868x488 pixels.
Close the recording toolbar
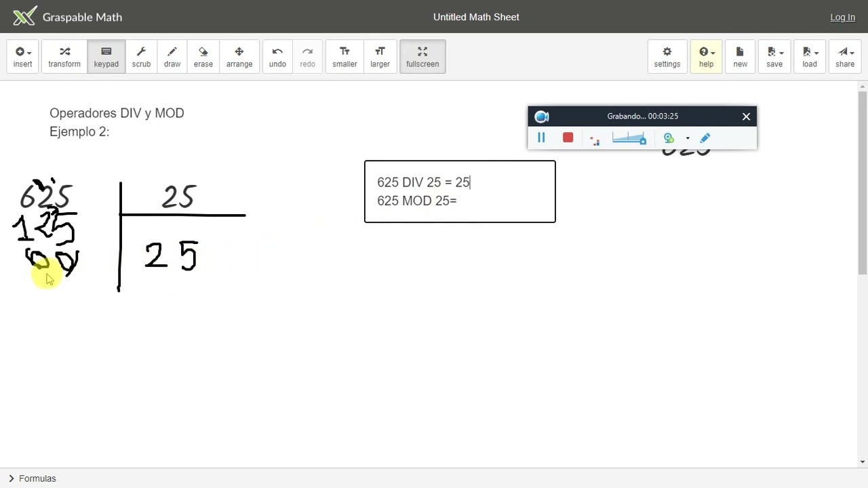pos(746,117)
